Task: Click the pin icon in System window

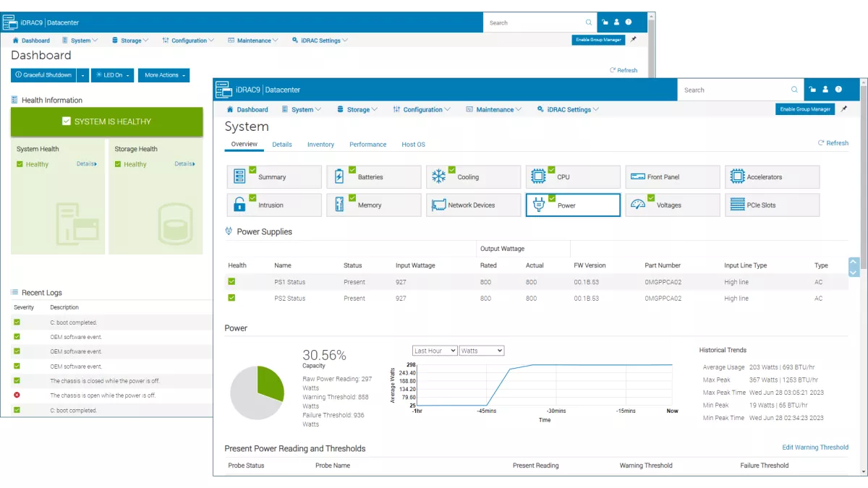Action: (x=843, y=109)
